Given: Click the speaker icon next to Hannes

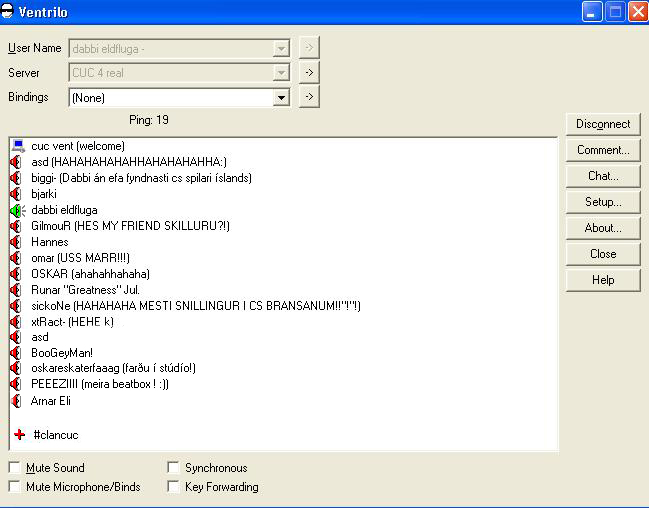Looking at the screenshot, I should [16, 242].
